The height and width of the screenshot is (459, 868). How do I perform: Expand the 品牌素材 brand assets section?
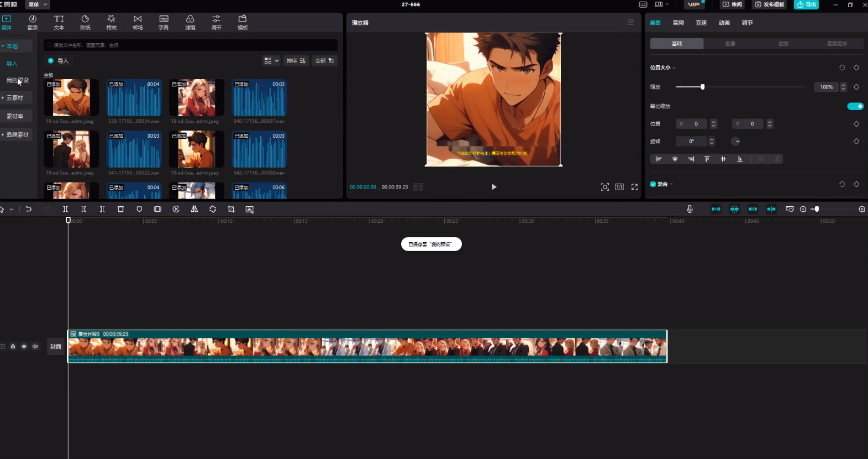pyautogui.click(x=3, y=134)
